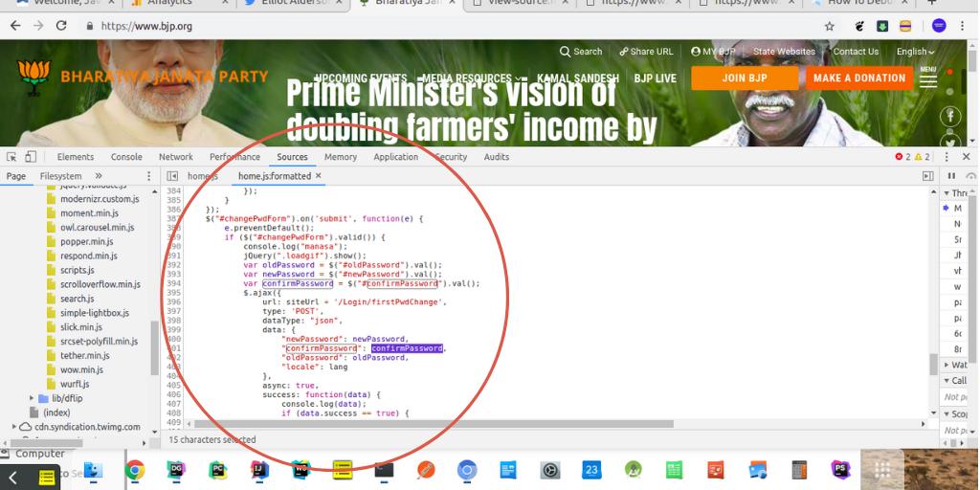Open the Facebook social icon
The height and width of the screenshot is (490, 980).
pyautogui.click(x=950, y=116)
